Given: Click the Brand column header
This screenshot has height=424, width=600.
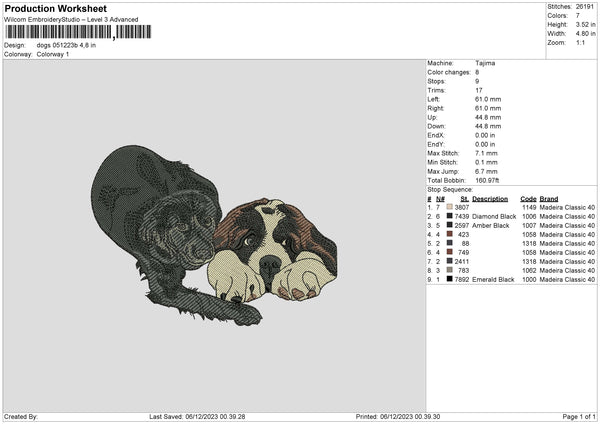Looking at the screenshot, I should coord(548,198).
